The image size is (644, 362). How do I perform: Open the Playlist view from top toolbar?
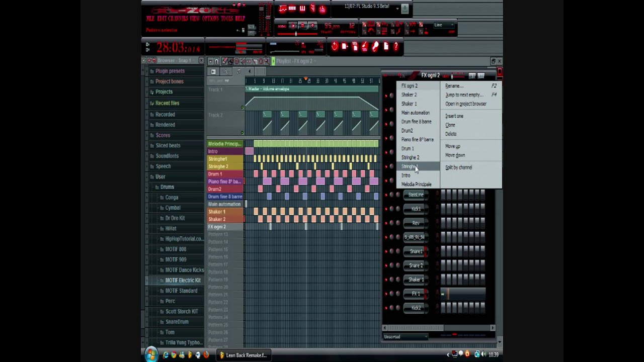[x=282, y=9]
